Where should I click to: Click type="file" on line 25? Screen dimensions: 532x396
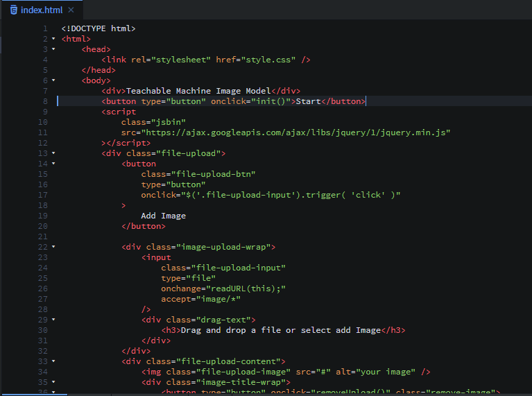click(x=188, y=278)
